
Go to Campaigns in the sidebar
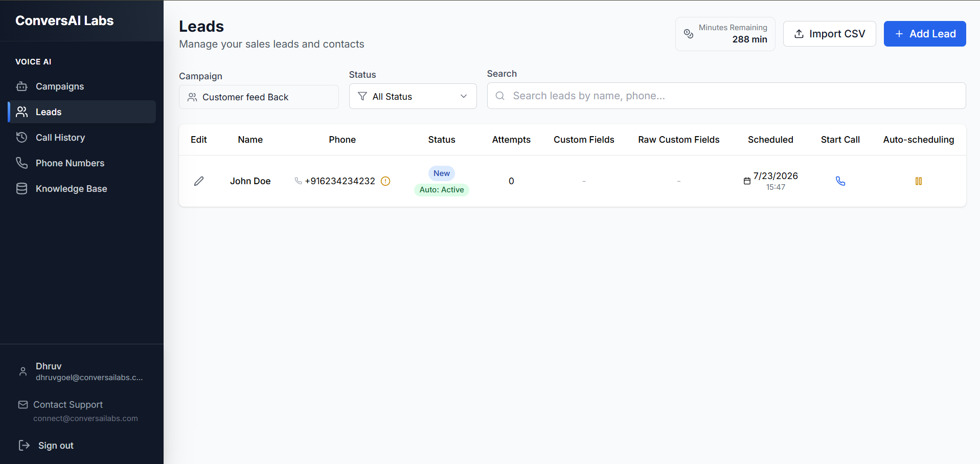82,86
